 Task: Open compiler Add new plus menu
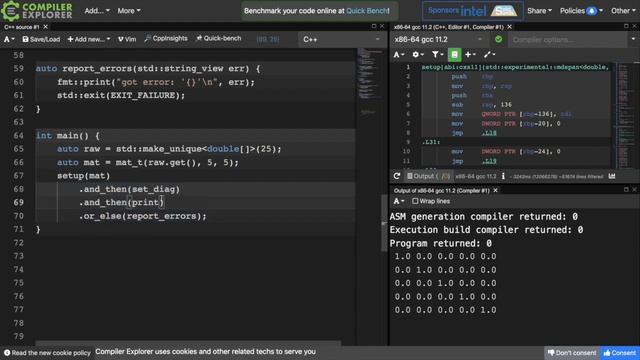click(x=470, y=54)
